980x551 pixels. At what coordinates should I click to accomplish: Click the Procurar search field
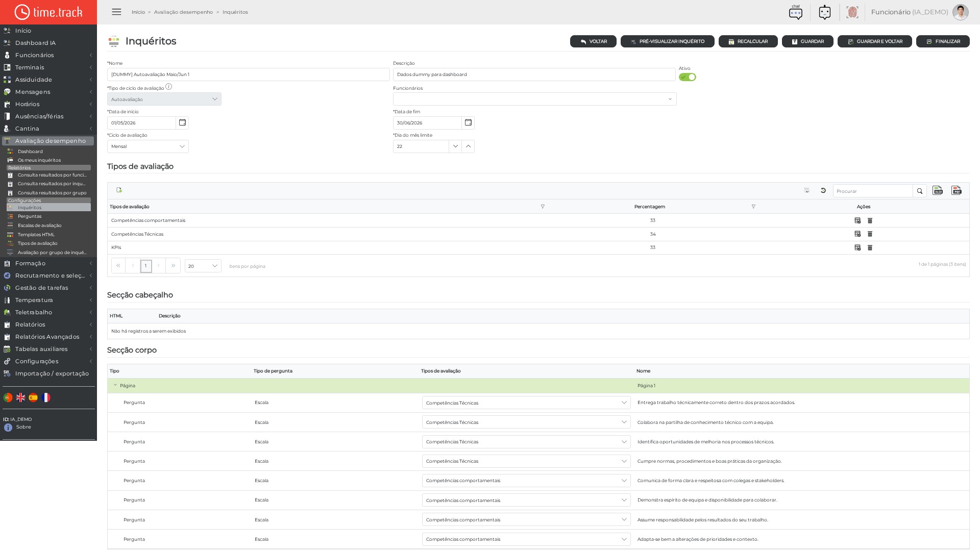873,191
